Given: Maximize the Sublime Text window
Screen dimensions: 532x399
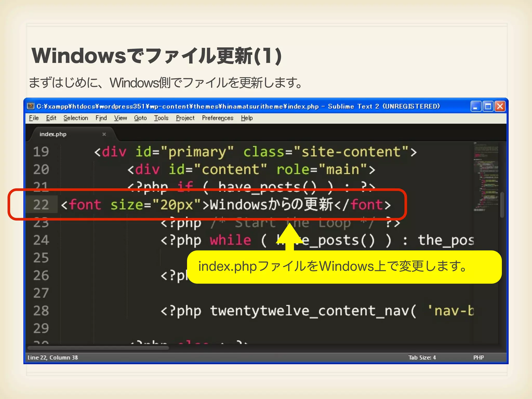Looking at the screenshot, I should (488, 107).
